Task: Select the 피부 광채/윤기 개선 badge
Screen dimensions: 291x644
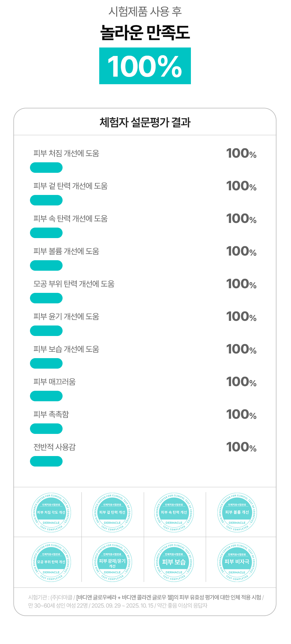Action: (112, 562)
